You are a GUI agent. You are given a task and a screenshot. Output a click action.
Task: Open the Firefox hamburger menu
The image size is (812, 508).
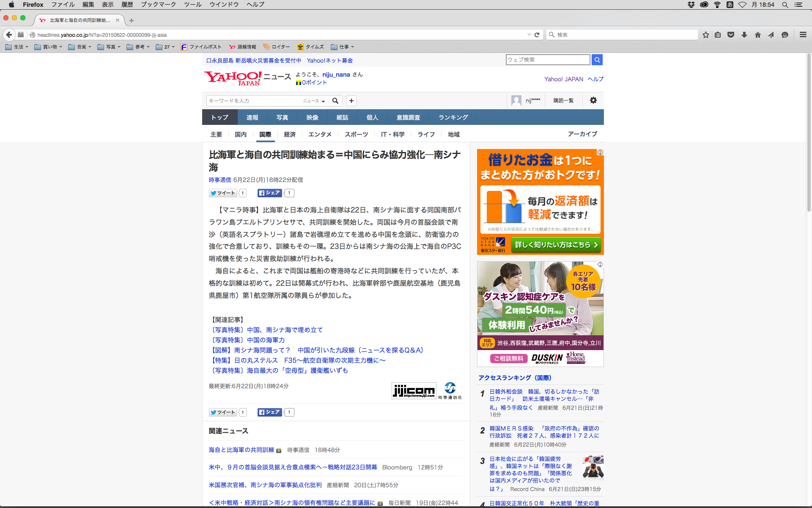(803, 35)
